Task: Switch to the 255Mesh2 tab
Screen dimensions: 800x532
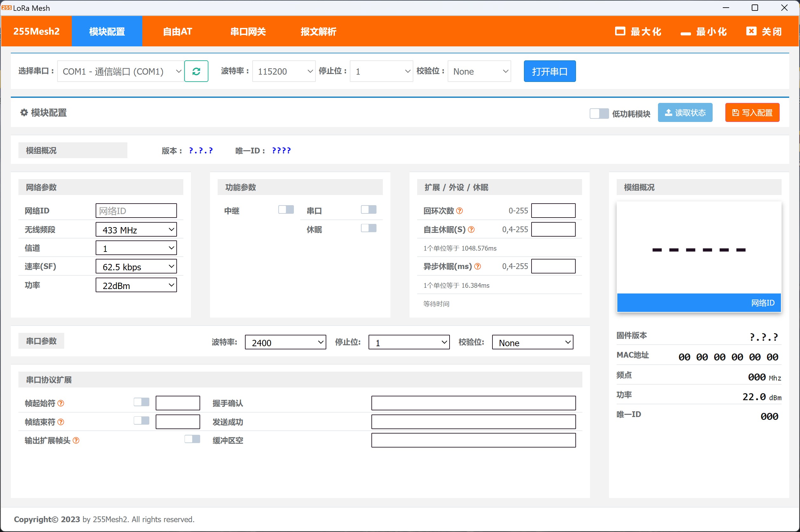Action: pos(36,31)
